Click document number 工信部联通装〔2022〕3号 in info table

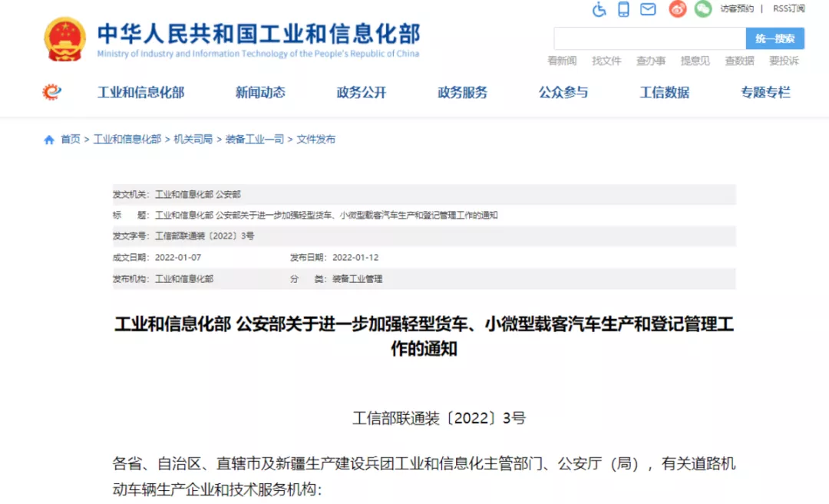[205, 236]
